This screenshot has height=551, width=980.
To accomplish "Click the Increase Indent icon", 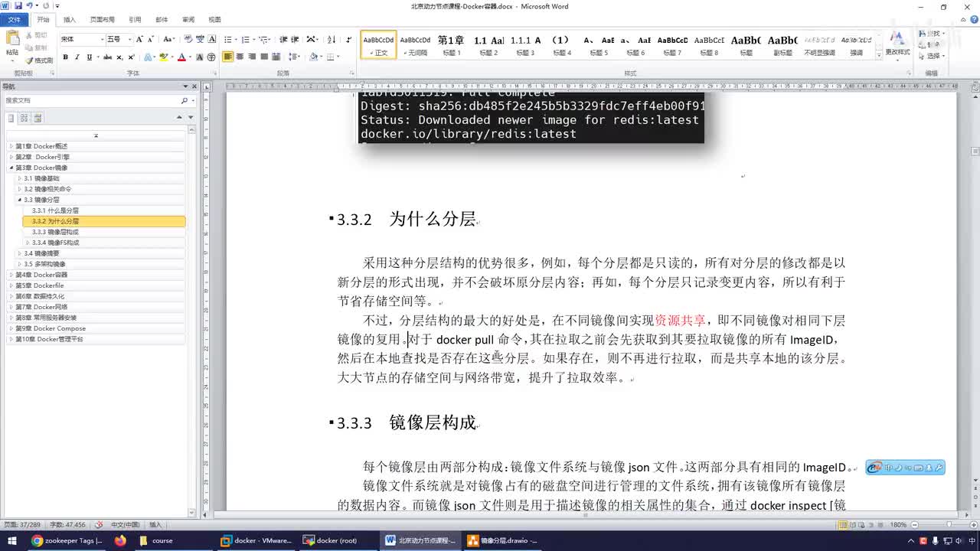I will click(294, 39).
